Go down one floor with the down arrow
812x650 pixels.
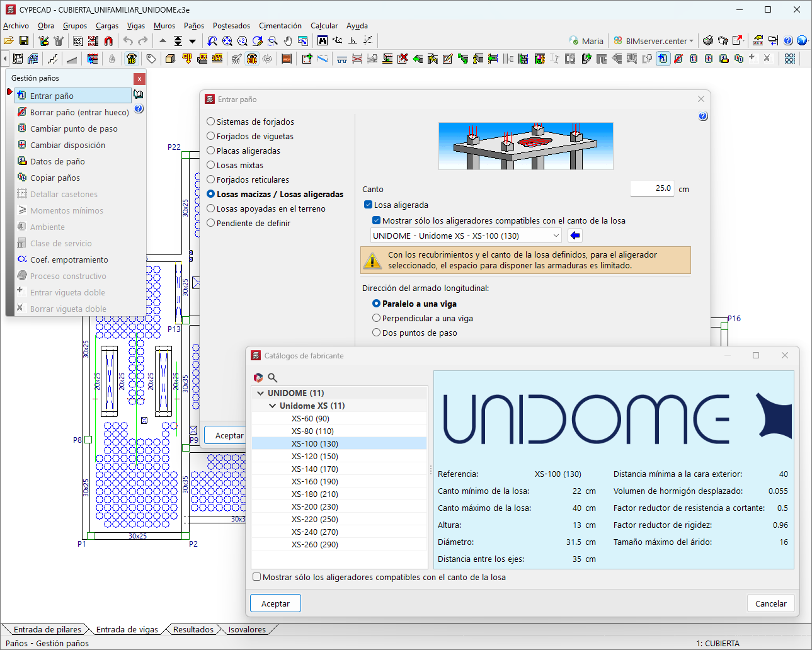pyautogui.click(x=193, y=41)
